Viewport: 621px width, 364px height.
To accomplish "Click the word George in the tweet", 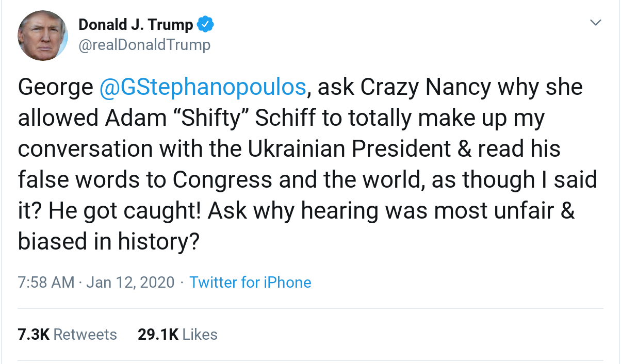I will tap(55, 87).
